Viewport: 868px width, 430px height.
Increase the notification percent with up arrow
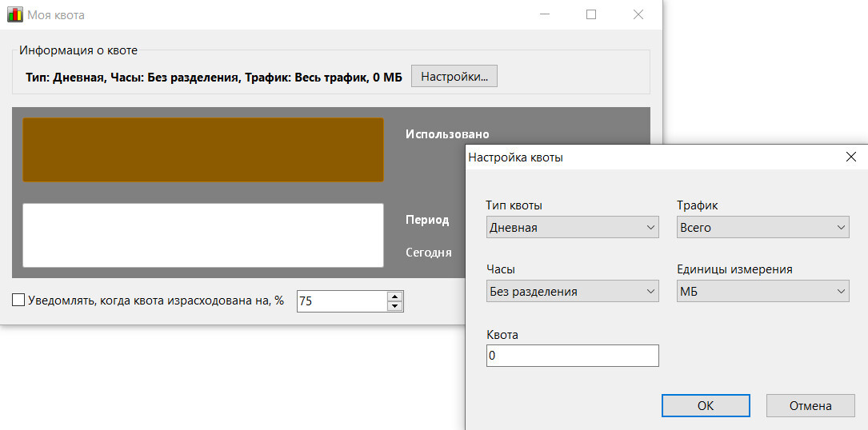(x=394, y=296)
